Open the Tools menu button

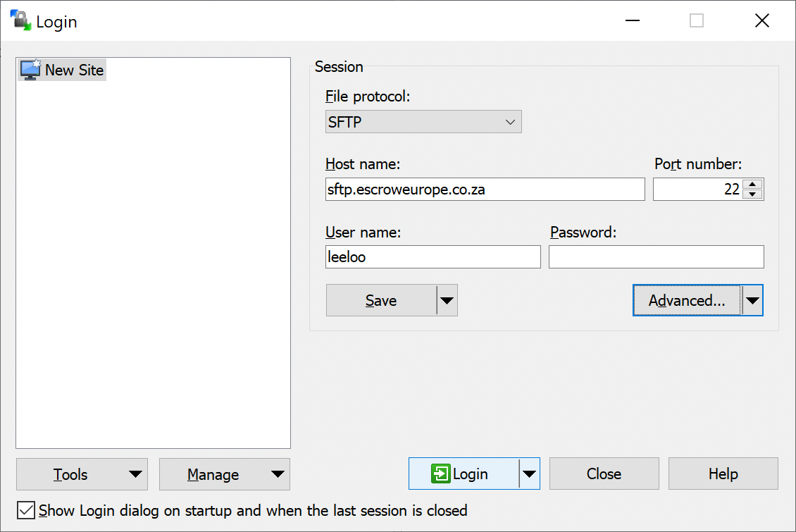(x=82, y=474)
